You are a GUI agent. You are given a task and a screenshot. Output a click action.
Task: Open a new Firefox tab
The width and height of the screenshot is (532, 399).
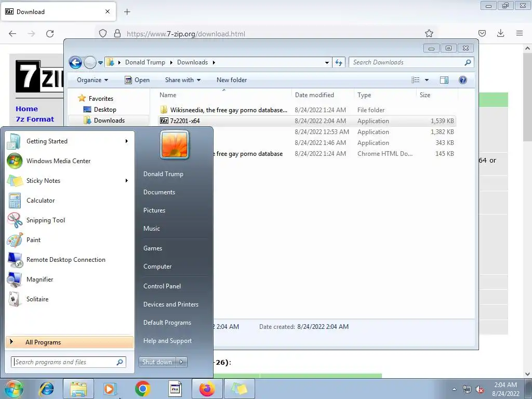click(127, 12)
